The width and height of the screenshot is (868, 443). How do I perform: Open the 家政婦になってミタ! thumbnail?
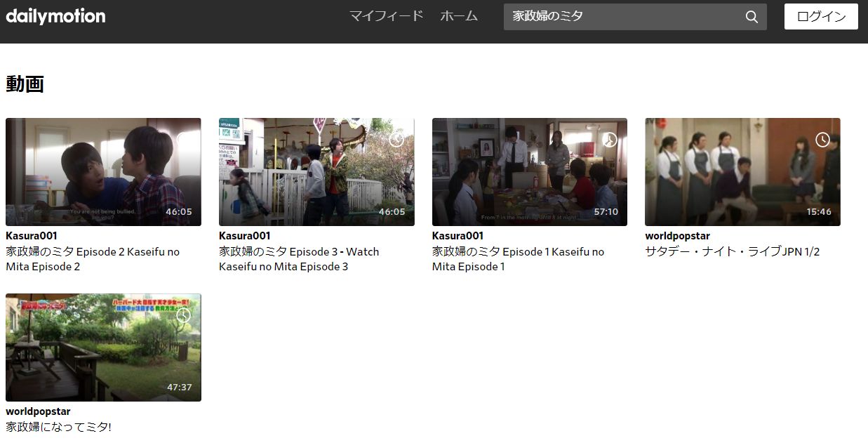[x=103, y=348]
